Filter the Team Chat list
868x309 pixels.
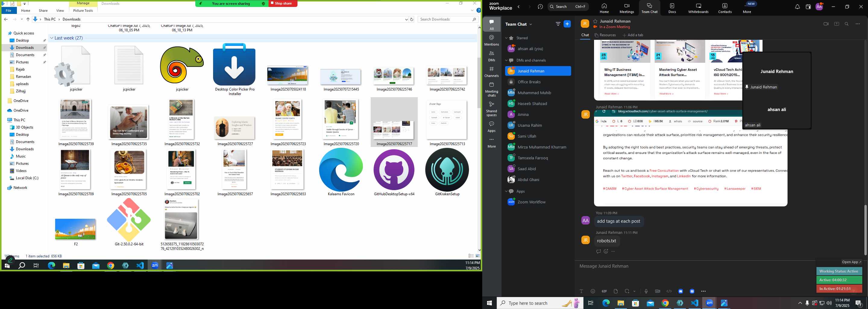click(558, 24)
